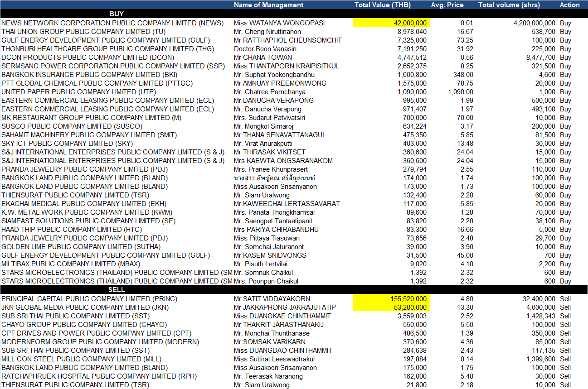Click K.W. METAL WORK (KWM) cell

pos(87,212)
